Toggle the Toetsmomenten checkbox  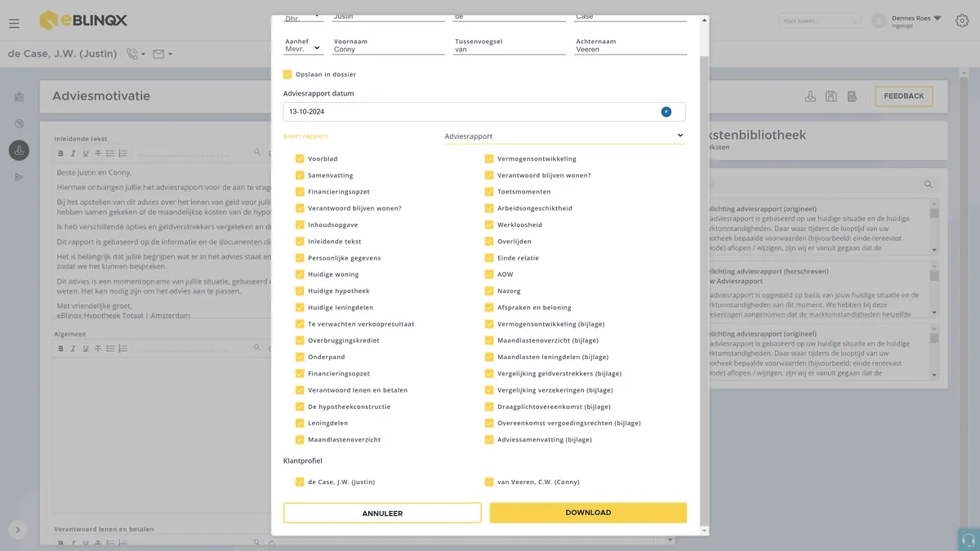(489, 192)
